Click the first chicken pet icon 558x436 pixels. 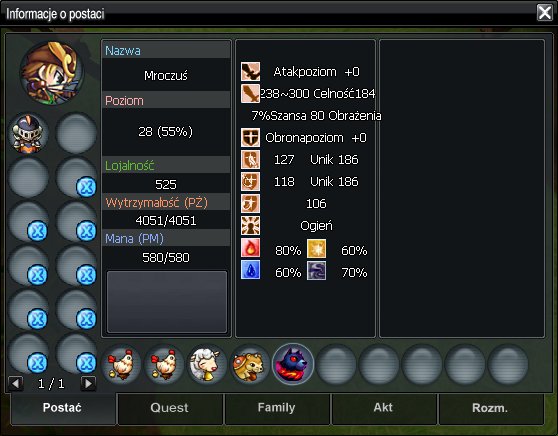[121, 364]
